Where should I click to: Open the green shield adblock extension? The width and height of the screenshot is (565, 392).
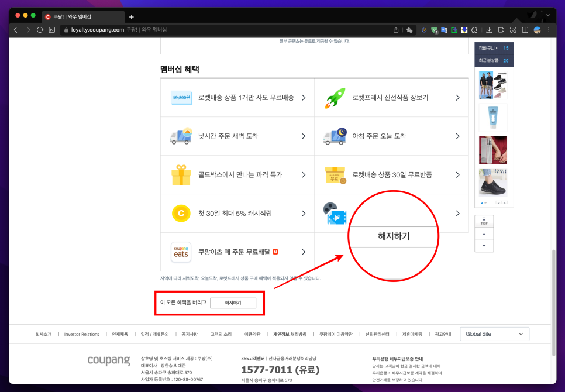[434, 30]
